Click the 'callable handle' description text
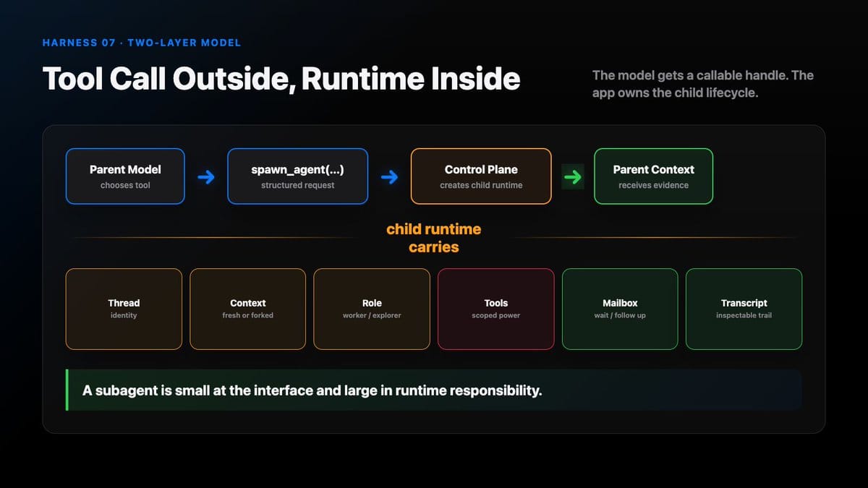The image size is (868, 488). point(703,84)
